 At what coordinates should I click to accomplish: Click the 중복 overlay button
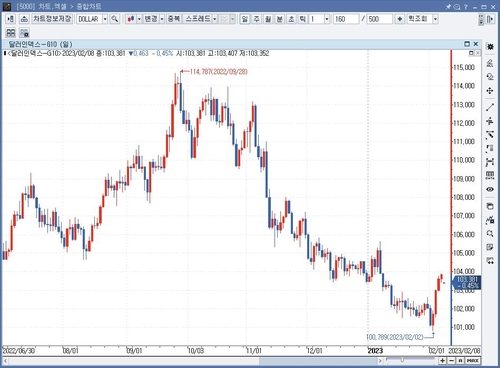pos(174,19)
